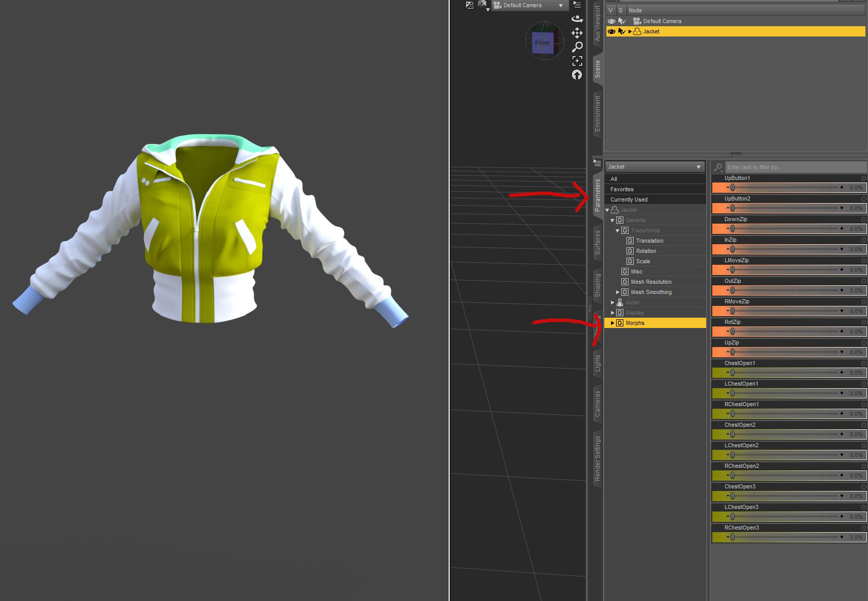The width and height of the screenshot is (868, 601).
Task: Click the view cube labeled Front
Action: tap(543, 42)
